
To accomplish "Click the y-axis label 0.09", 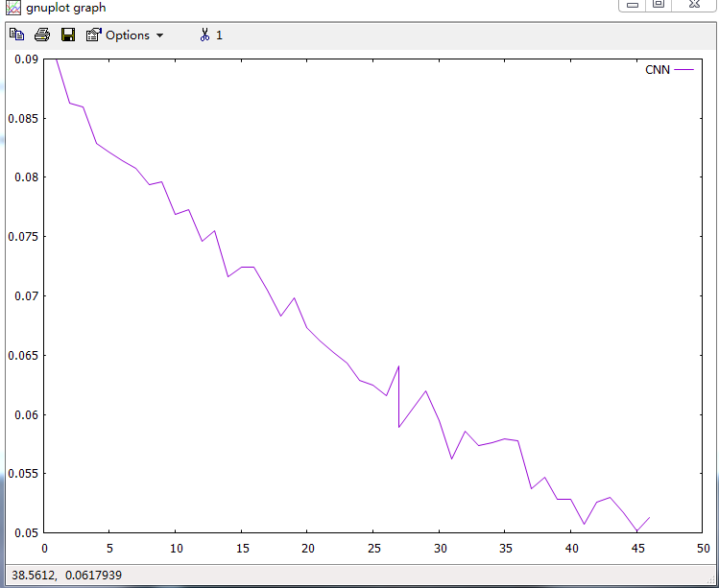I will (x=26, y=59).
